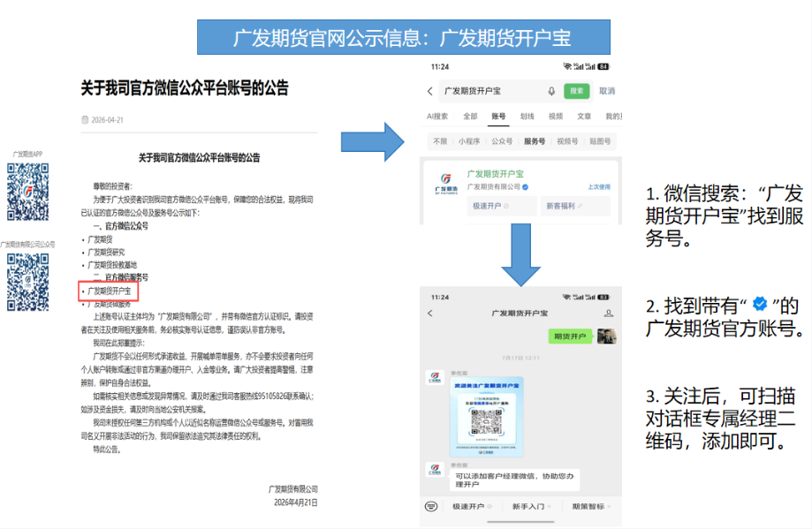The height and width of the screenshot is (529, 812).
Task: Click the search field containing 广发期货开户宝
Action: (x=501, y=91)
